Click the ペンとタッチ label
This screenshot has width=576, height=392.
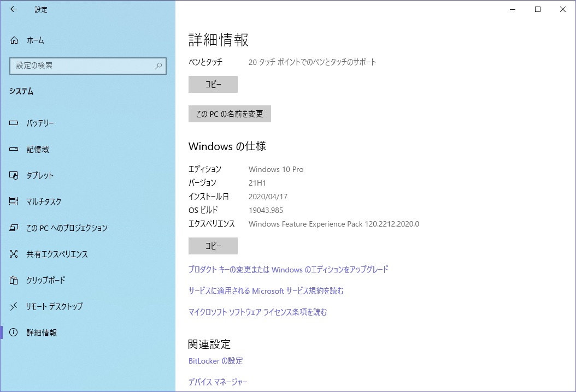[x=205, y=62]
